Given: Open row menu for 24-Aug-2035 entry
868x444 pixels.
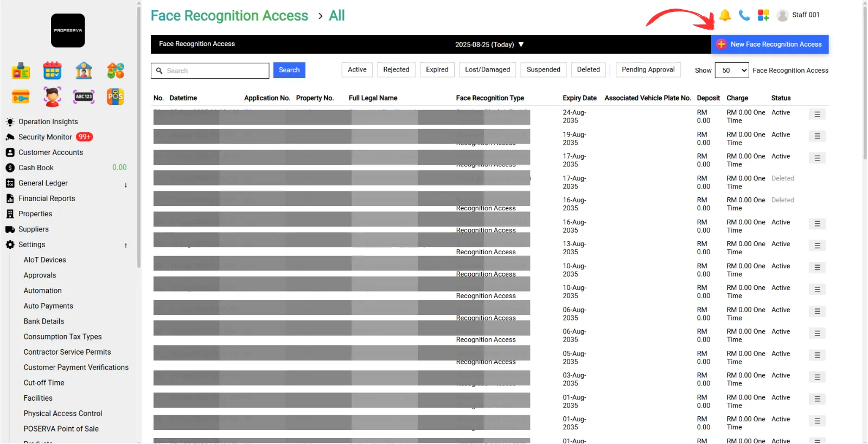Looking at the screenshot, I should click(x=817, y=114).
